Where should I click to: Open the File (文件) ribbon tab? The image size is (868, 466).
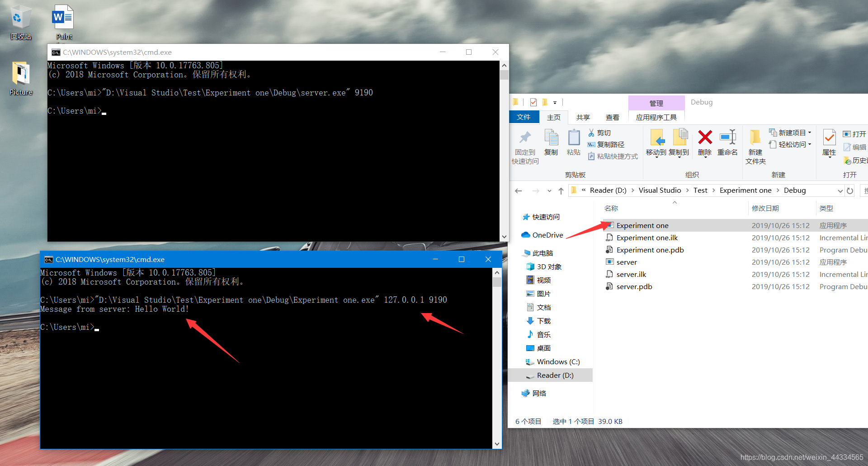(524, 117)
